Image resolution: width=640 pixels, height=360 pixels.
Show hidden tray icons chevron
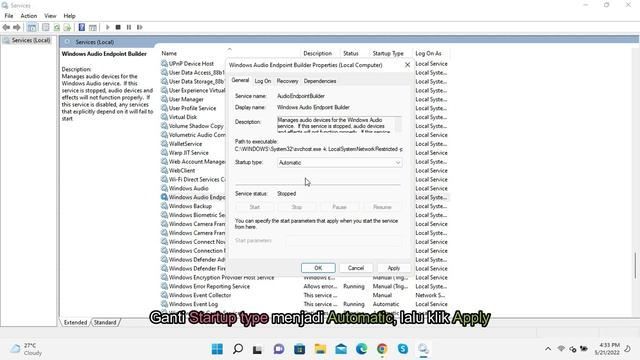[548, 349]
